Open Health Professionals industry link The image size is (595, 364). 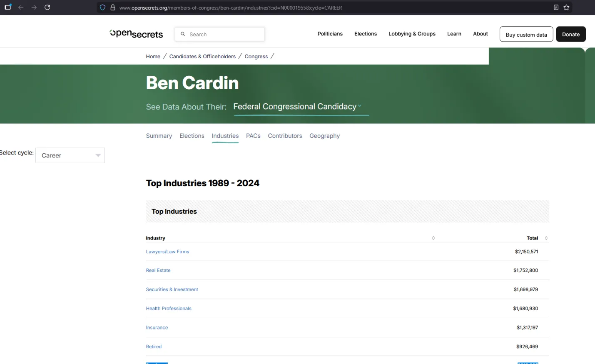tap(169, 309)
